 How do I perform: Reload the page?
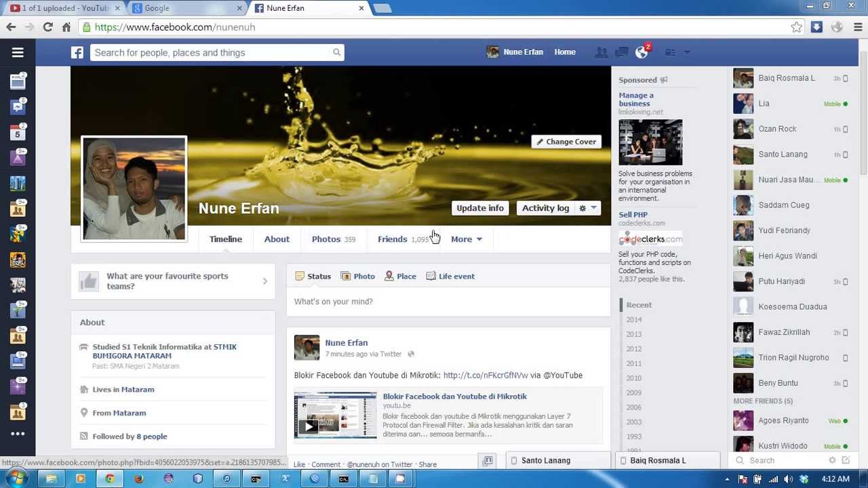point(47,27)
